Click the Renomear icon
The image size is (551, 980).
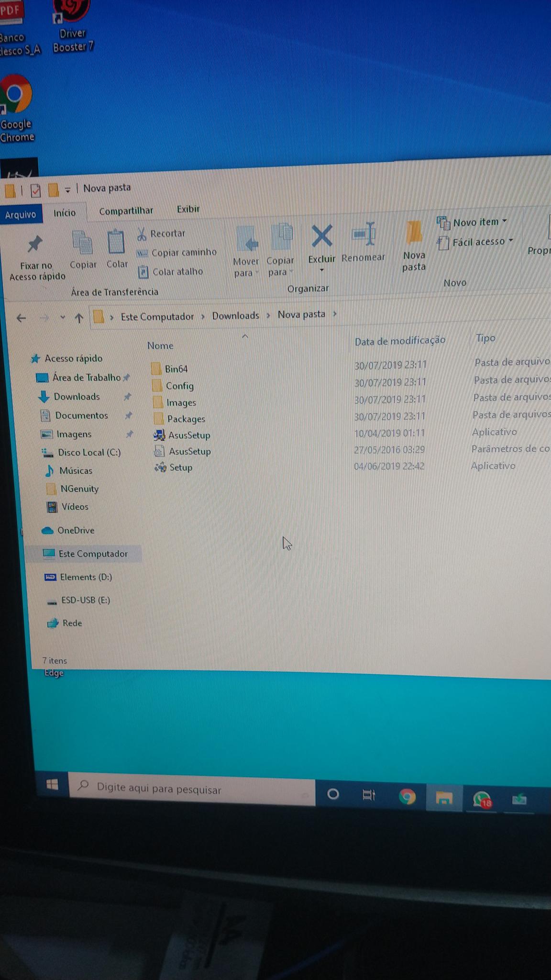364,234
